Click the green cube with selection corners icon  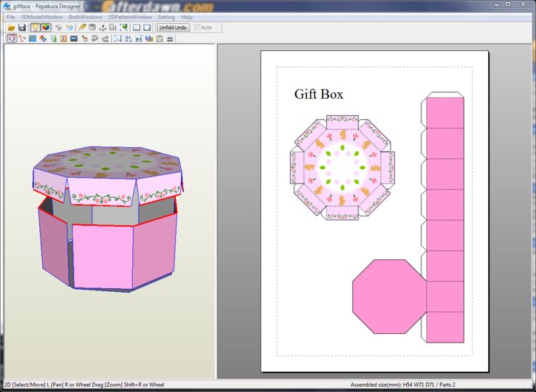123,28
